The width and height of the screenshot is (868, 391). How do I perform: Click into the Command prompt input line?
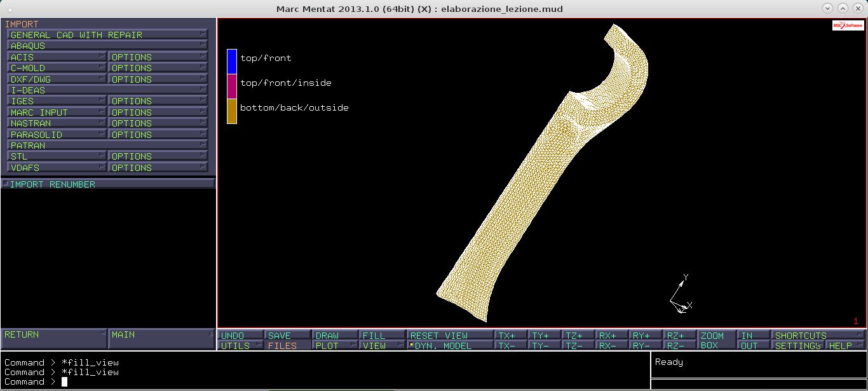[x=325, y=381]
